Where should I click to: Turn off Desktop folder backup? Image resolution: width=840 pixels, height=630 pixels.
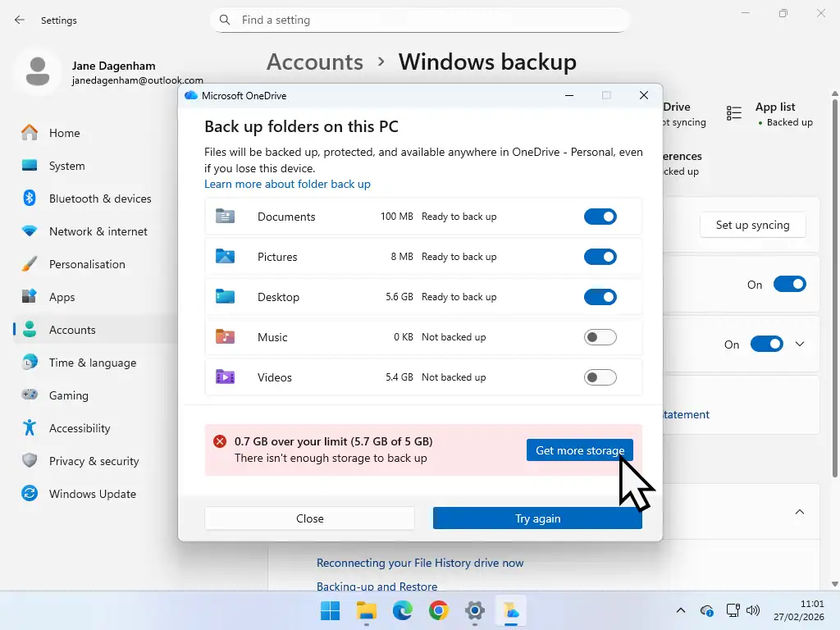pyautogui.click(x=600, y=296)
